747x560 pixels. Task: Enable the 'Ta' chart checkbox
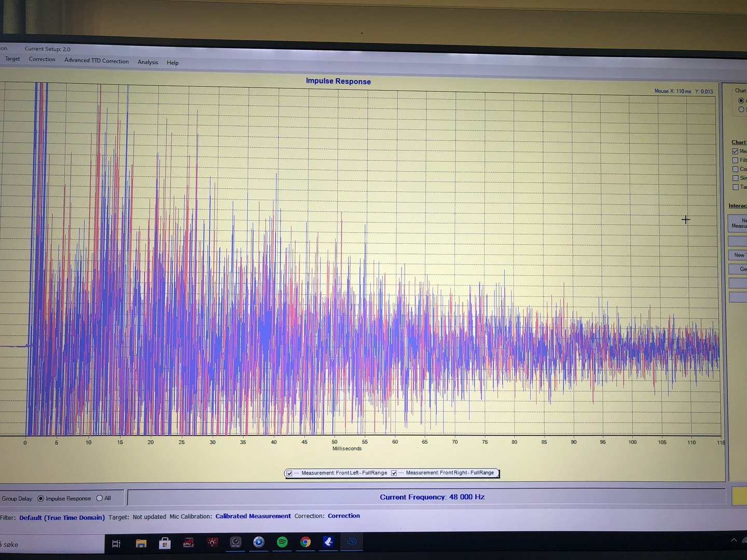coord(735,187)
